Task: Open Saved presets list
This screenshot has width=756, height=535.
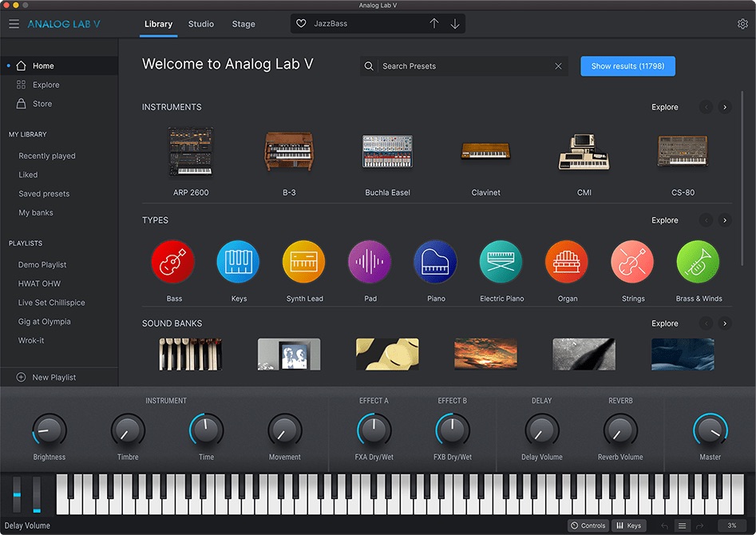Action: click(x=44, y=193)
